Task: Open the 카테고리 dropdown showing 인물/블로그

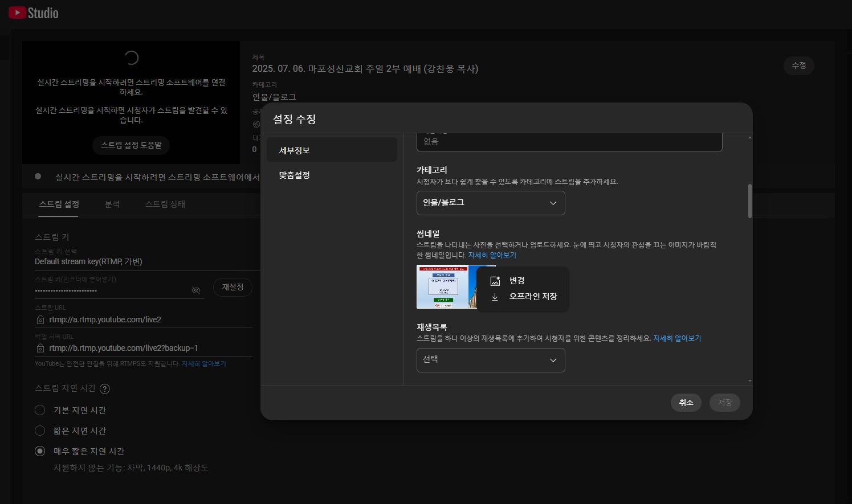Action: coord(490,203)
